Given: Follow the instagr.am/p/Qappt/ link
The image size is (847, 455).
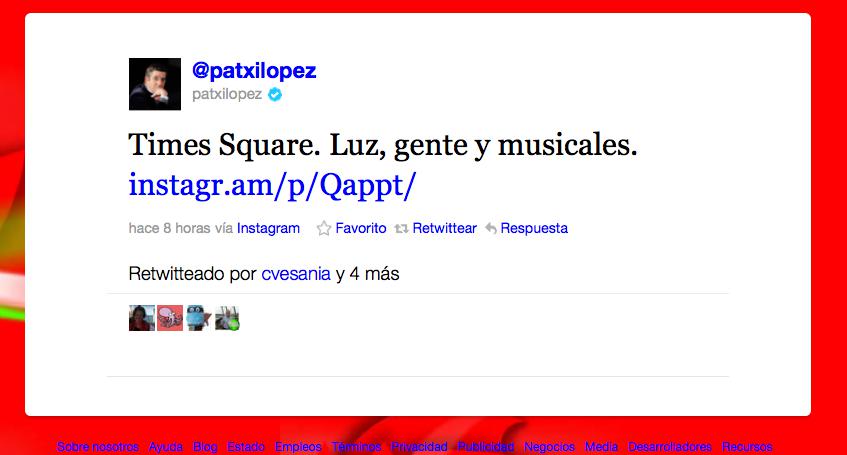Looking at the screenshot, I should coord(272,185).
